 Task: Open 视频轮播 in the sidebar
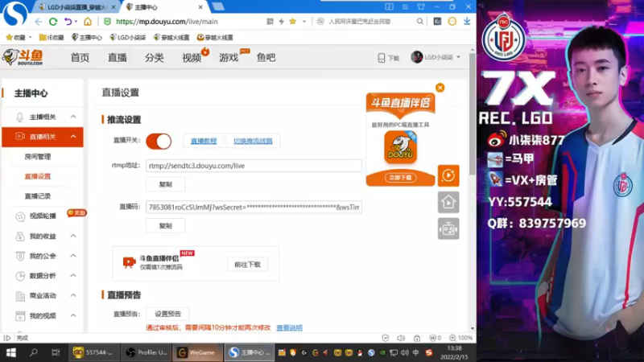(43, 216)
